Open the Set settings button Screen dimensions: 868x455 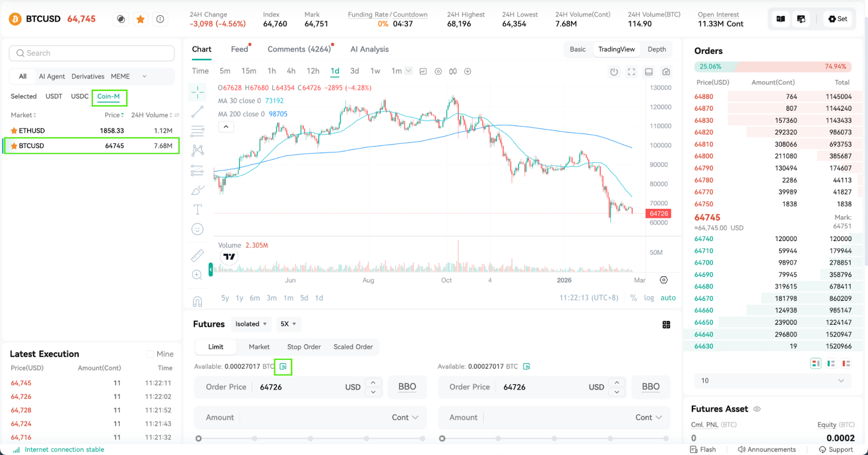tap(838, 19)
